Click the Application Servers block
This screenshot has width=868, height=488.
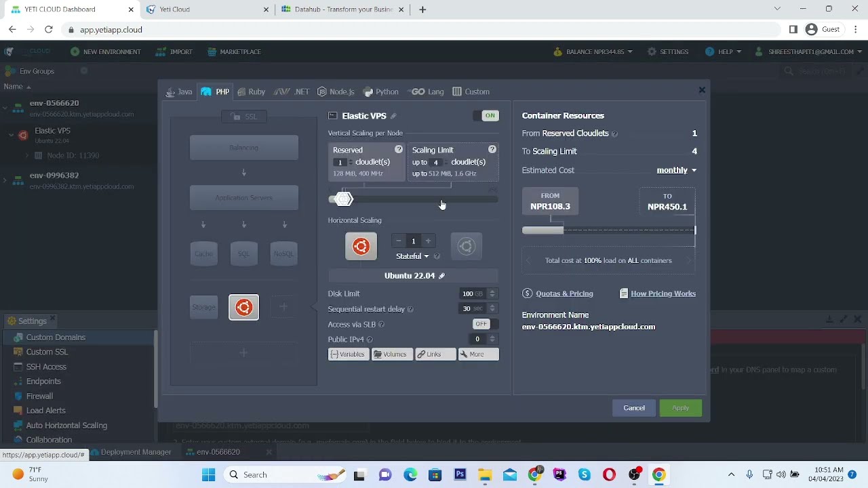[x=243, y=198]
